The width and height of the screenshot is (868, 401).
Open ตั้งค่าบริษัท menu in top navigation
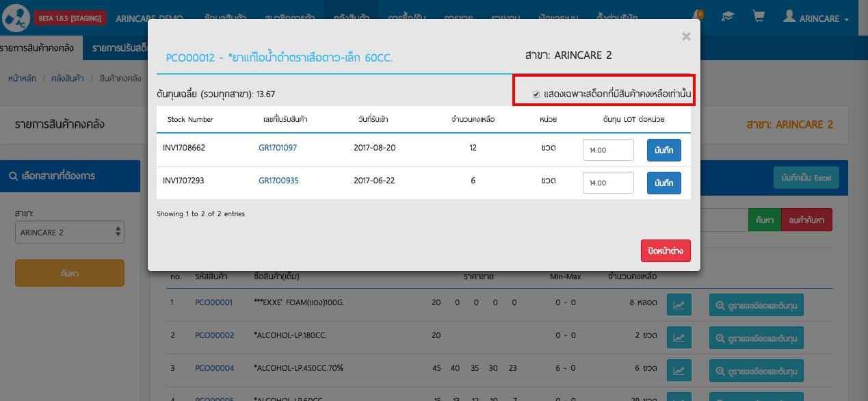click(618, 18)
